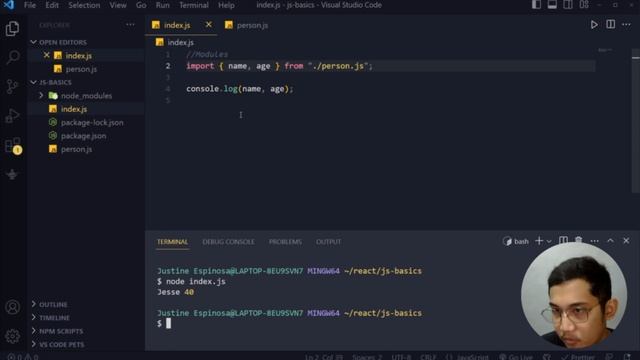Open the Help menu

(226, 5)
